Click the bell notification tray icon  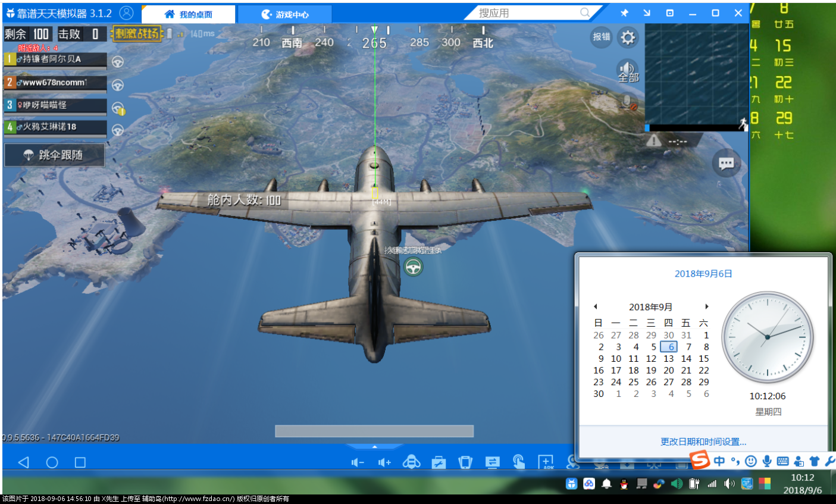[606, 484]
